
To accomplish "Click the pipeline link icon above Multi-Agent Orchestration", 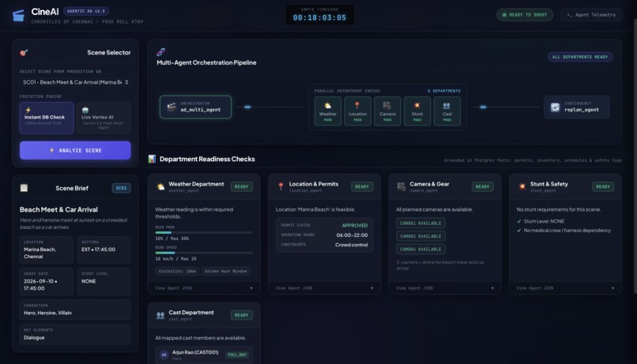I will tap(161, 52).
